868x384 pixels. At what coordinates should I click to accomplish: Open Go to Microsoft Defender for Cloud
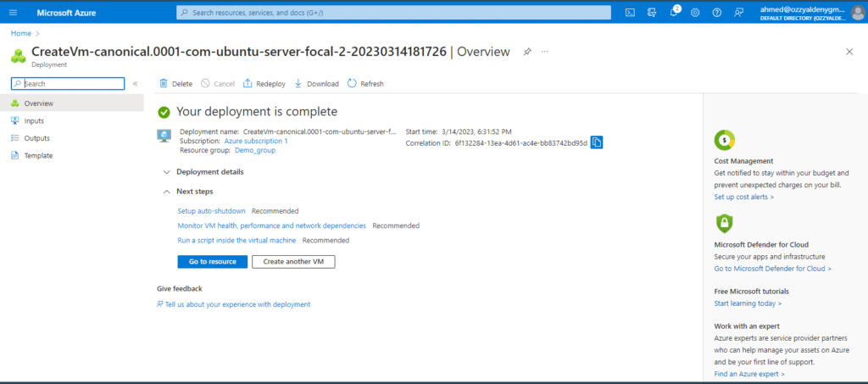tap(773, 269)
